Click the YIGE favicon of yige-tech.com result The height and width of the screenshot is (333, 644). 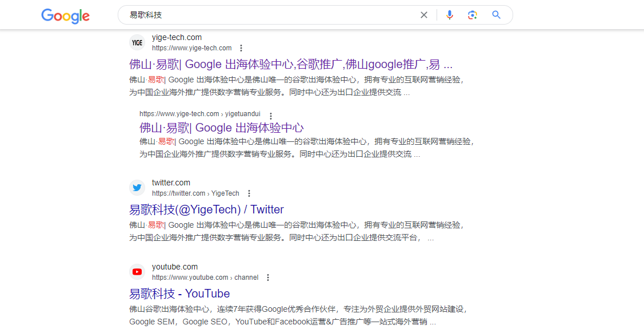pyautogui.click(x=137, y=42)
